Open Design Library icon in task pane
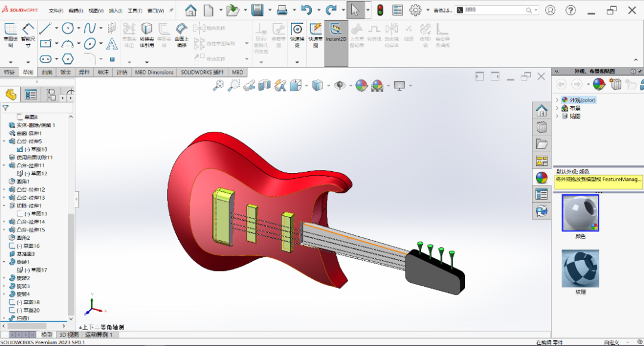 tap(541, 127)
